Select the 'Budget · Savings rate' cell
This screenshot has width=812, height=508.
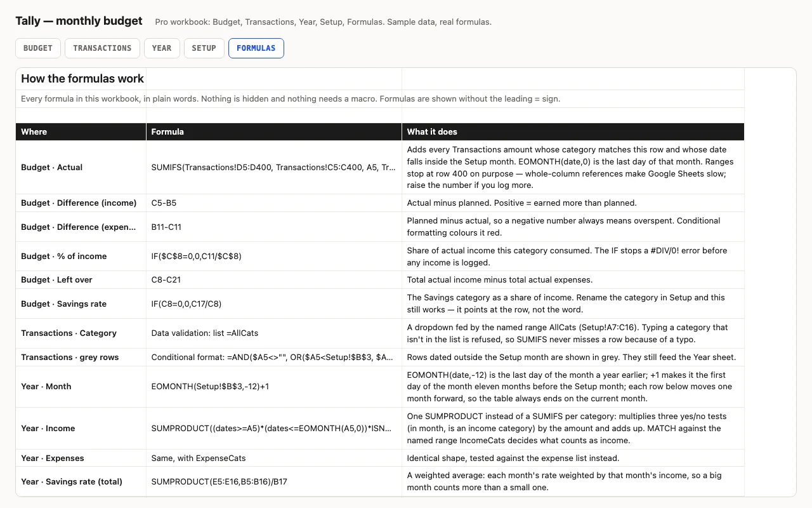tap(81, 304)
